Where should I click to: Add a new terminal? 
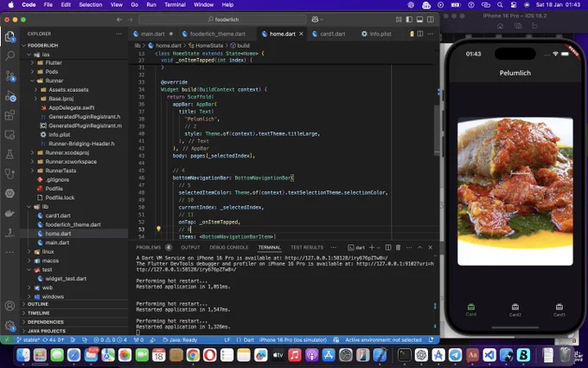[372, 248]
